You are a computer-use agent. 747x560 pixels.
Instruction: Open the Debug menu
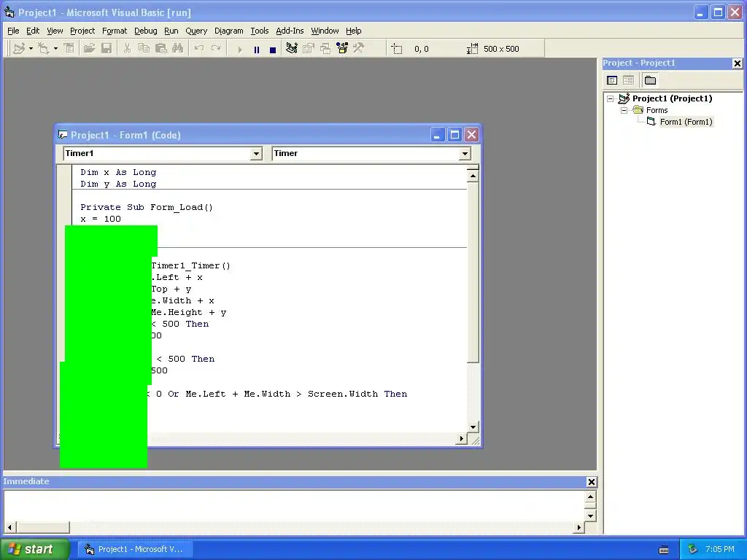pos(146,31)
